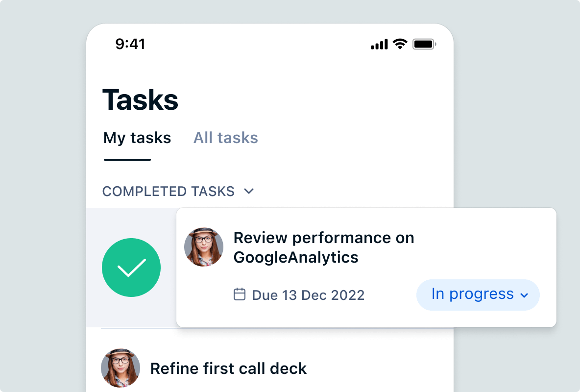Open the Refine first call deck task
The image size is (580, 392).
(229, 368)
